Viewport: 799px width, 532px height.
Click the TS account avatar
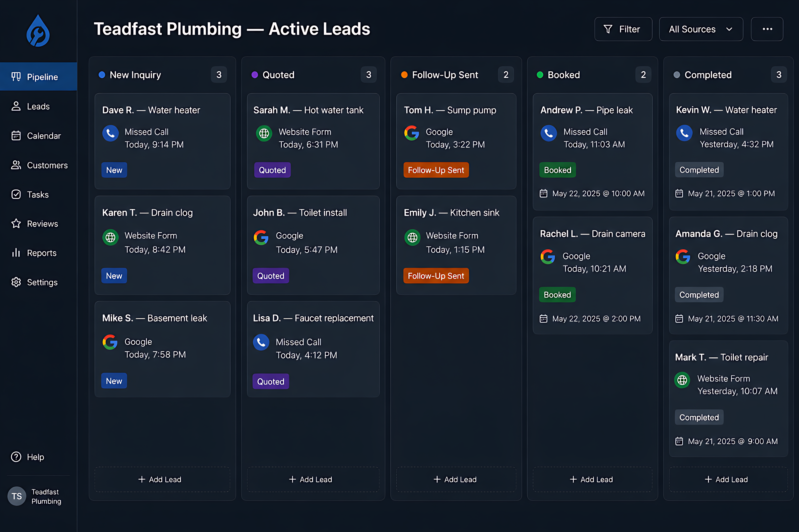click(x=17, y=496)
